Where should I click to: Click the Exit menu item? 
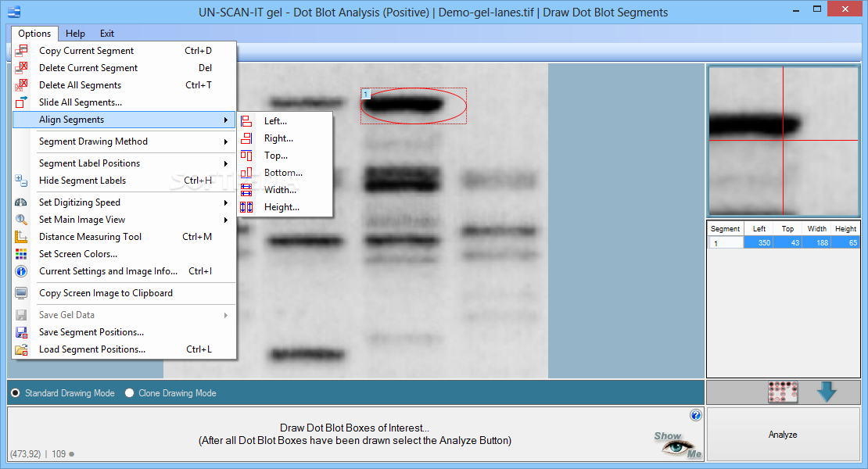(107, 33)
